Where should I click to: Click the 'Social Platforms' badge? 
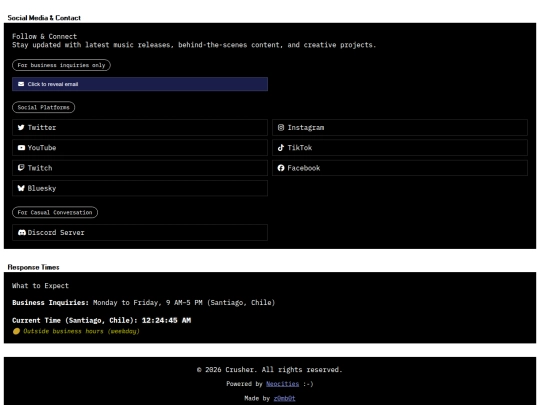coord(43,107)
